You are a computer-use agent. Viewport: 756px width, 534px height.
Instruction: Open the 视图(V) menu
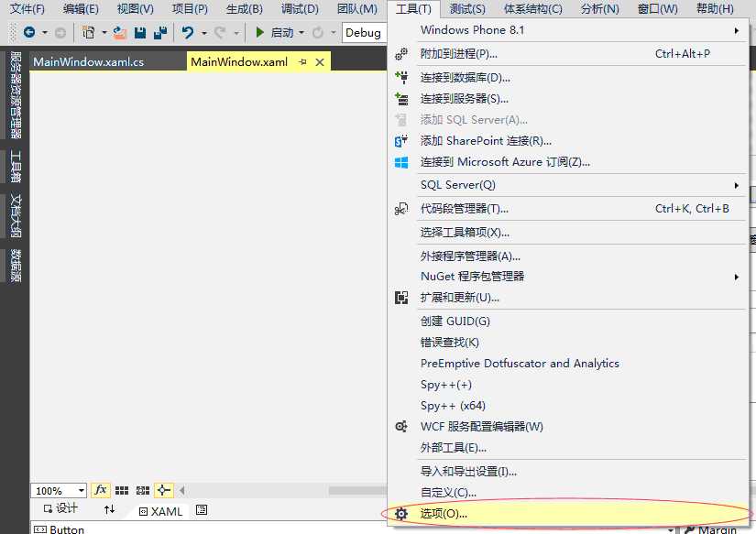135,8
